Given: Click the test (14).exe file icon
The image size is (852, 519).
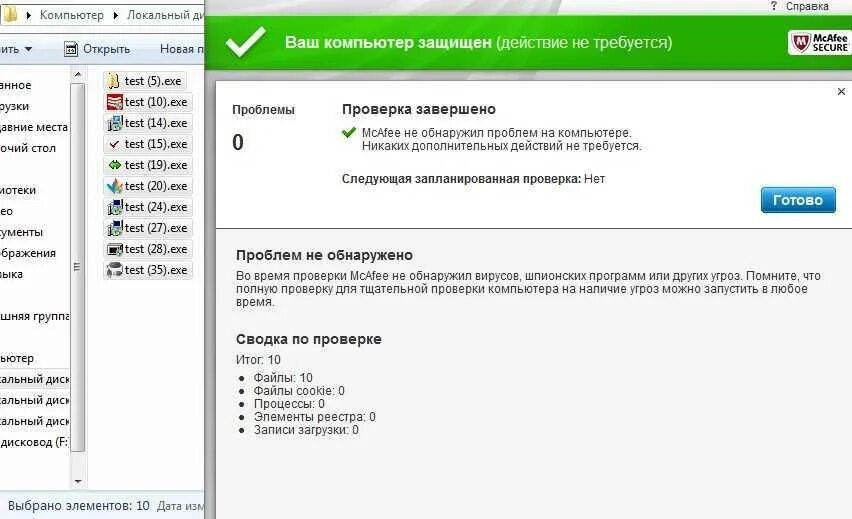Looking at the screenshot, I should point(115,123).
